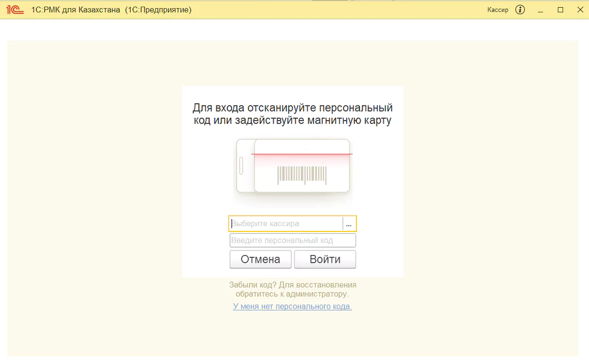Click the 1C logo icon in title bar
589x364 pixels.
point(15,9)
